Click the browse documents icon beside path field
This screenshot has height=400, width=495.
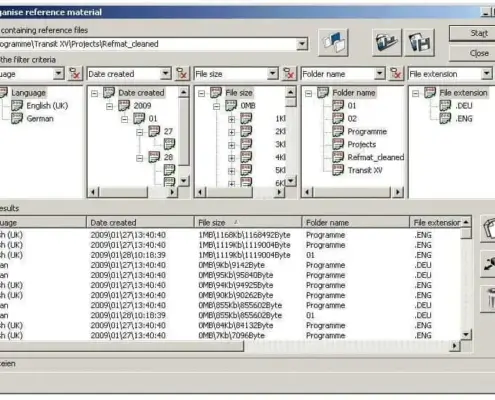tap(333, 43)
